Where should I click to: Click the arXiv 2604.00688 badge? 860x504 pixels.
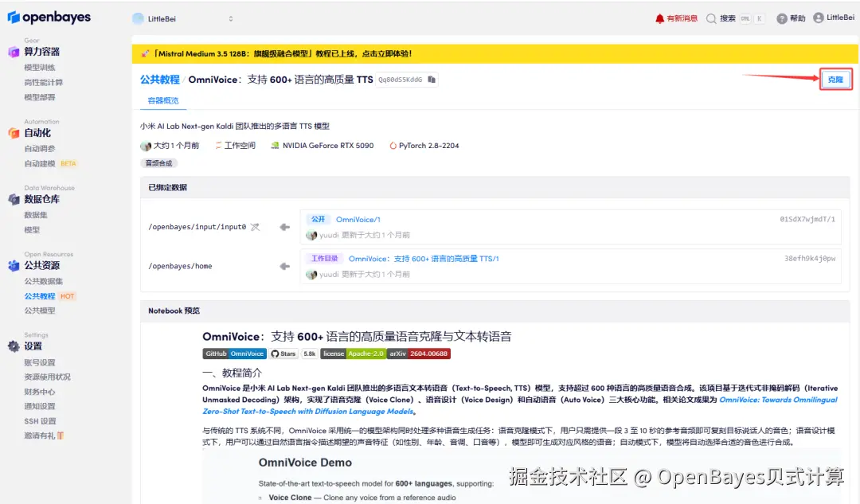tap(419, 354)
